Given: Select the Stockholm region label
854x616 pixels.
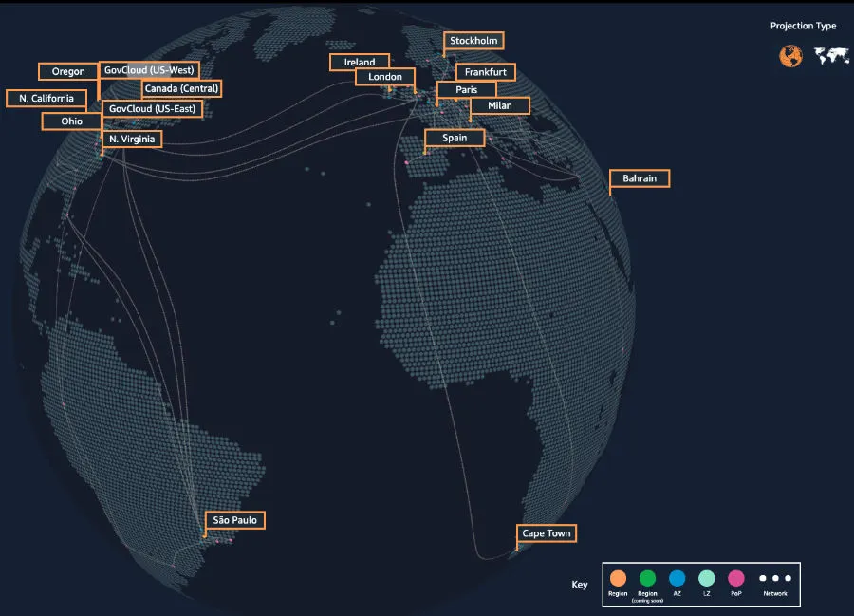Looking at the screenshot, I should (x=473, y=40).
